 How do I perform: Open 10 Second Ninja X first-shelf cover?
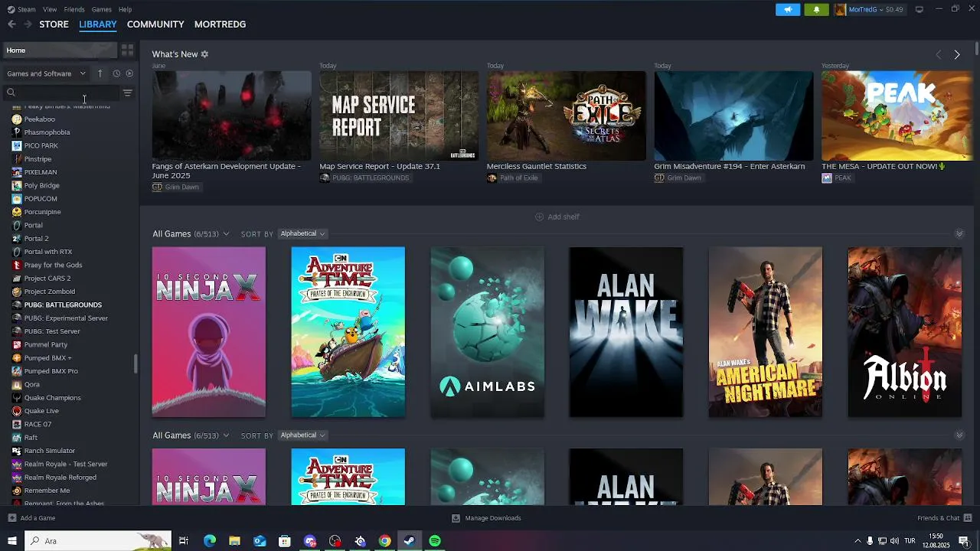[x=209, y=332]
